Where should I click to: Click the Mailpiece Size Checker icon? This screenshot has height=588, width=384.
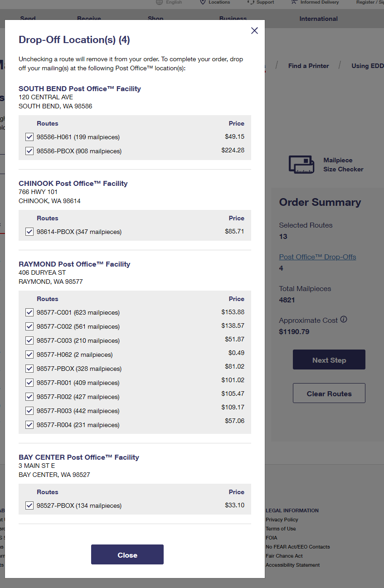[x=301, y=165]
